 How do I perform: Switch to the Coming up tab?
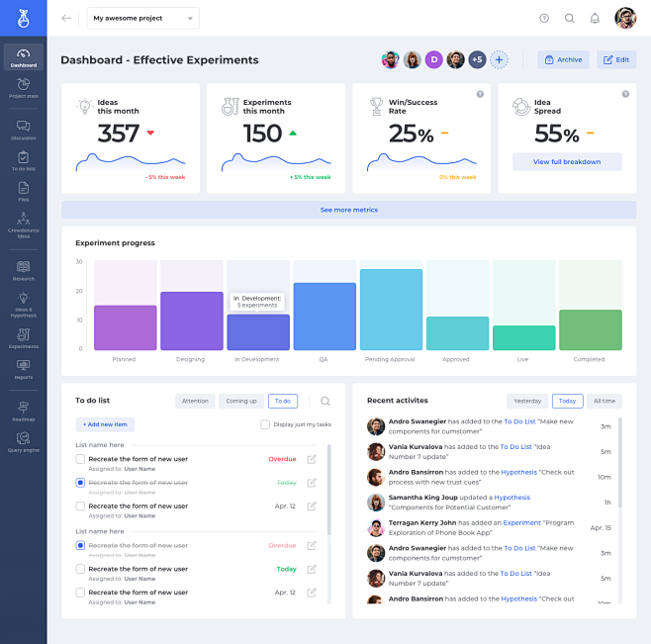[241, 401]
